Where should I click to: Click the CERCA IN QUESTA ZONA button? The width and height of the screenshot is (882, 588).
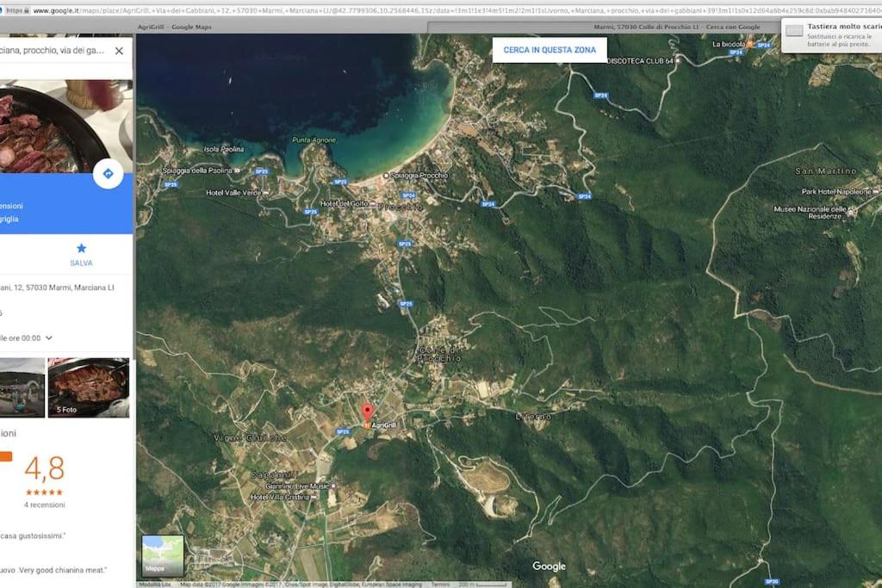coord(550,50)
